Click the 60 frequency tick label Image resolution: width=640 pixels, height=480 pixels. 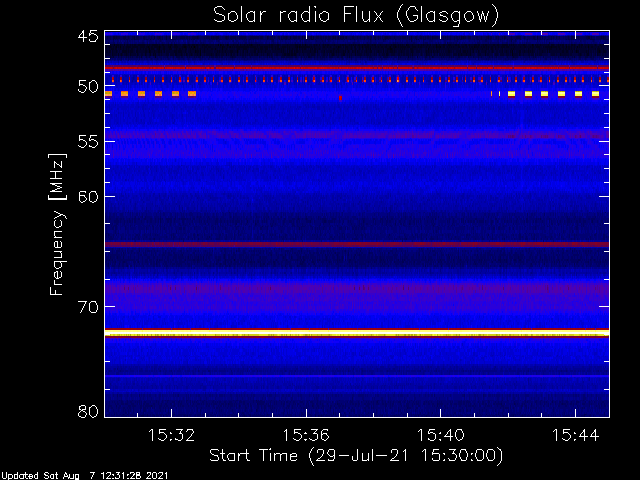tap(88, 197)
